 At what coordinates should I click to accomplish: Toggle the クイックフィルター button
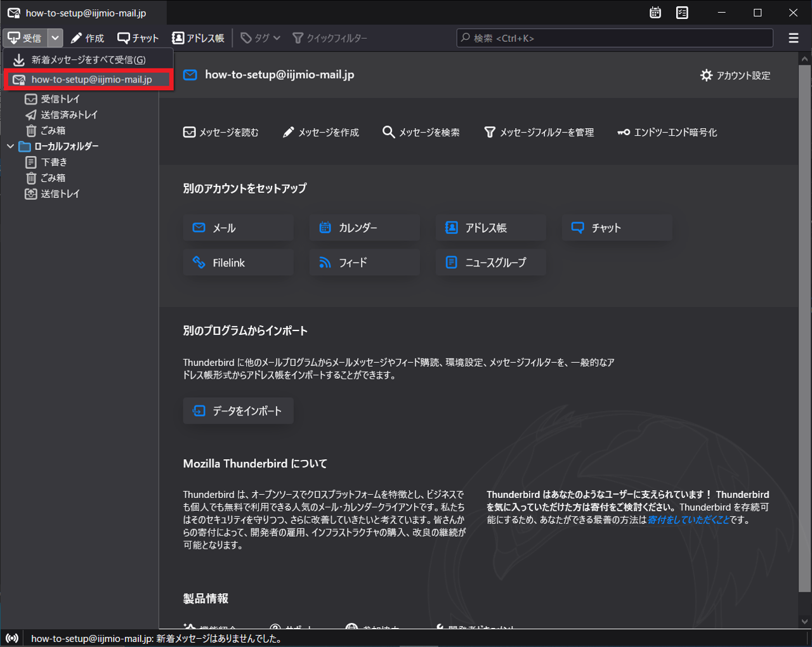[330, 38]
